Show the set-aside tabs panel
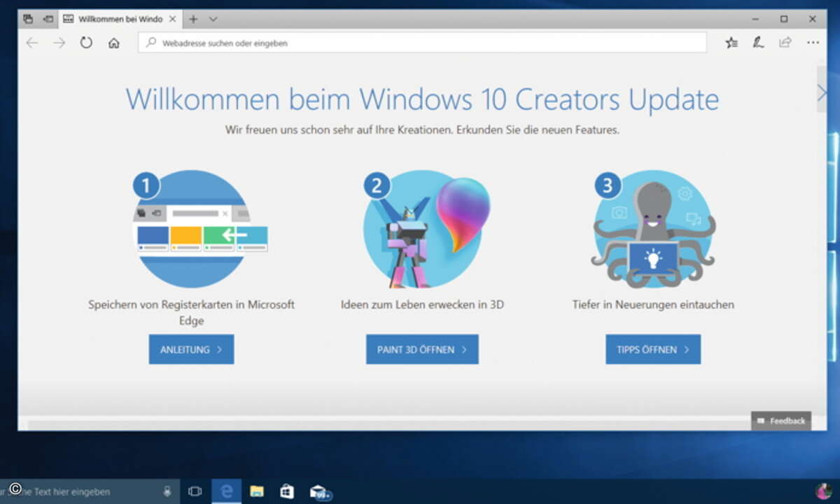Image resolution: width=840 pixels, height=504 pixels. 28,19
